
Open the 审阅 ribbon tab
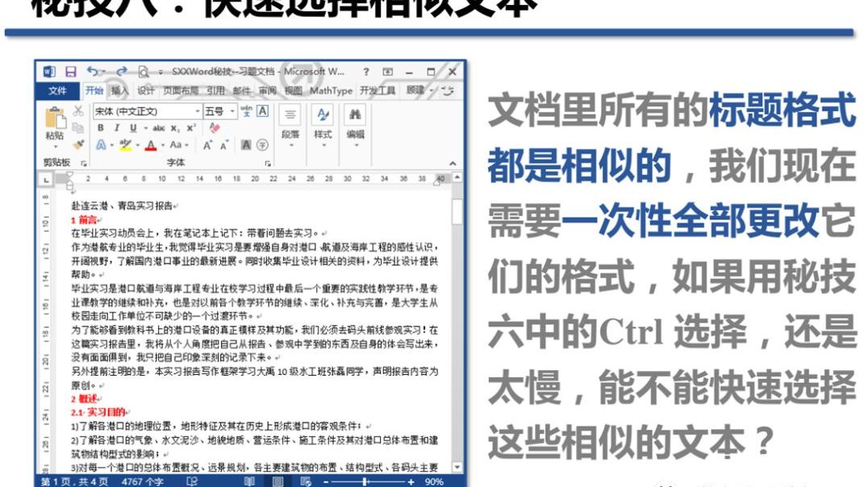266,90
